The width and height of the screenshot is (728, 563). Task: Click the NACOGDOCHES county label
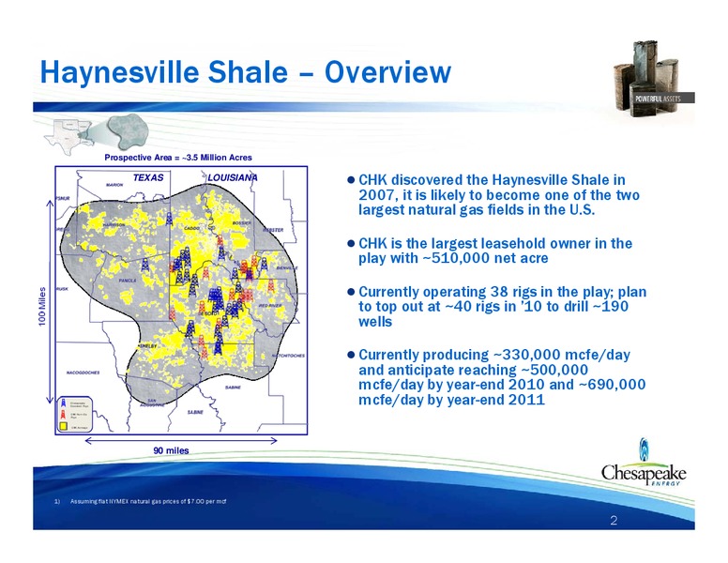(x=83, y=373)
